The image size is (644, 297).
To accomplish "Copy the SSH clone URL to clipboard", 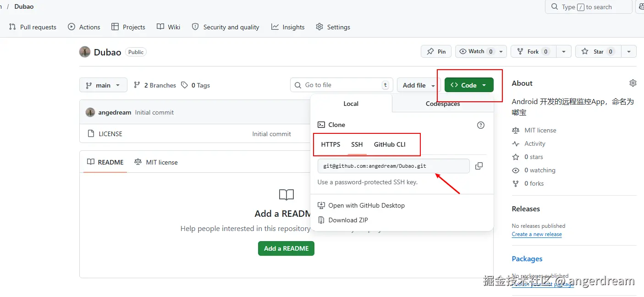I will coord(479,166).
